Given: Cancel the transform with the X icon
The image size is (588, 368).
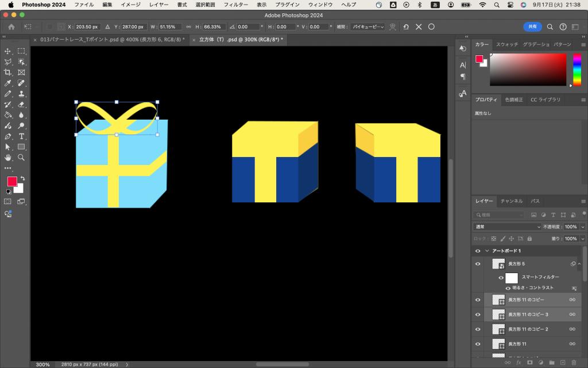Looking at the screenshot, I should click(419, 26).
